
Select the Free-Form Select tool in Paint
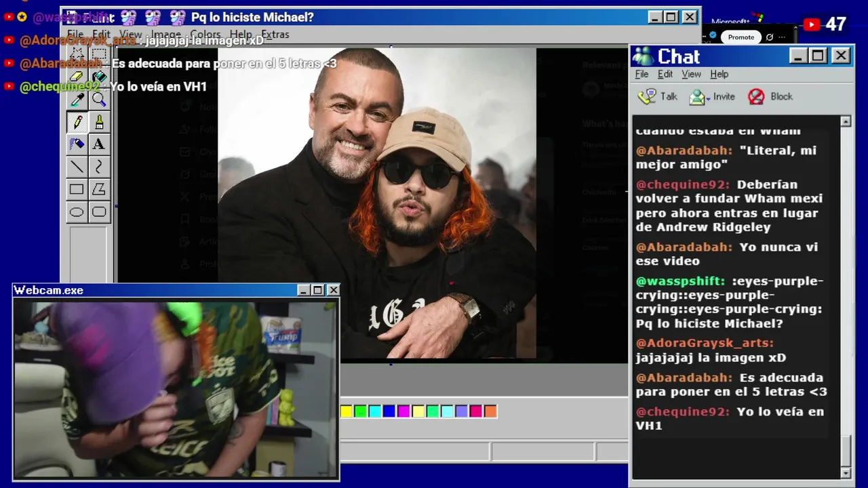[x=77, y=54]
